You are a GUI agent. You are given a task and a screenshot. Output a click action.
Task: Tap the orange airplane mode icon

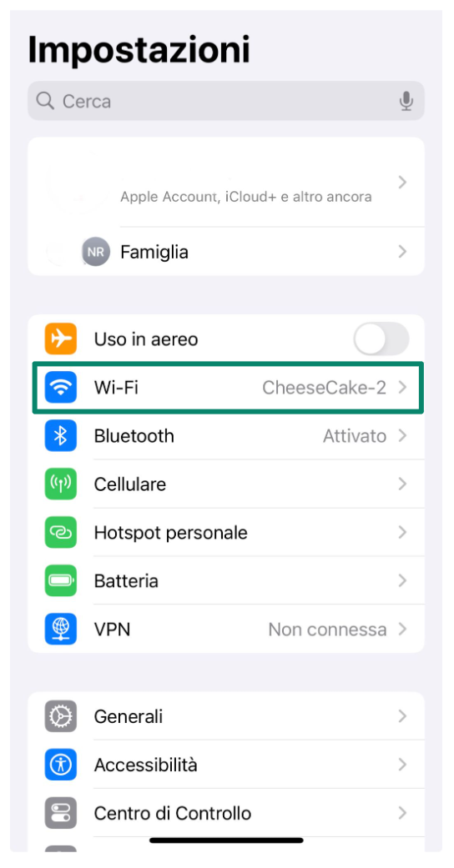click(x=60, y=339)
